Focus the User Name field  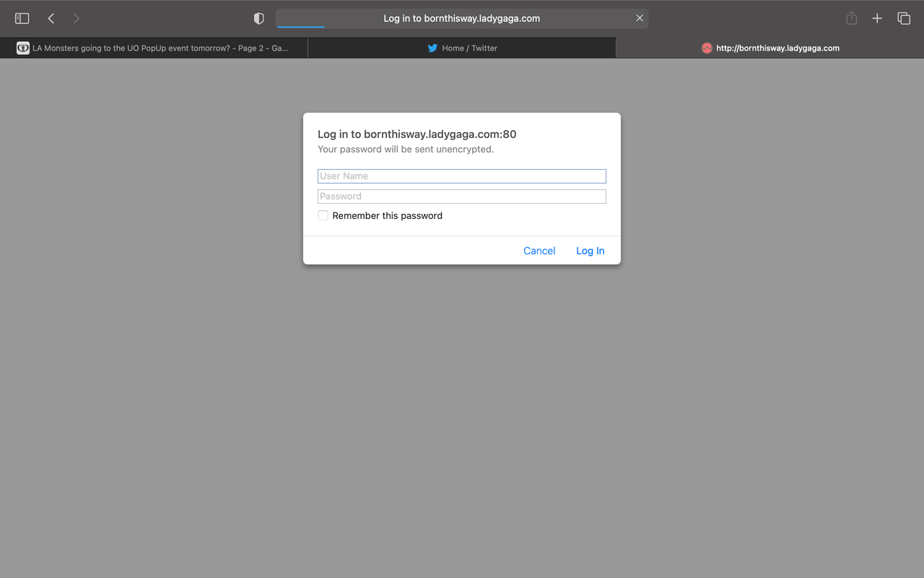pos(462,176)
